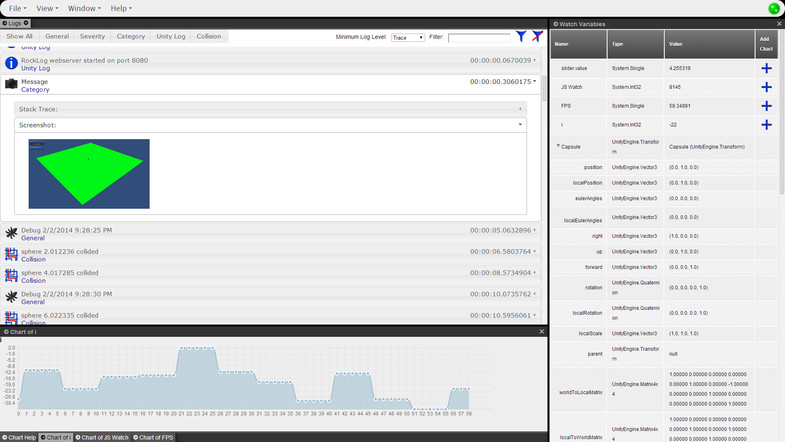The image size is (785, 442).
Task: Sort by the Name column header
Action: [579, 44]
